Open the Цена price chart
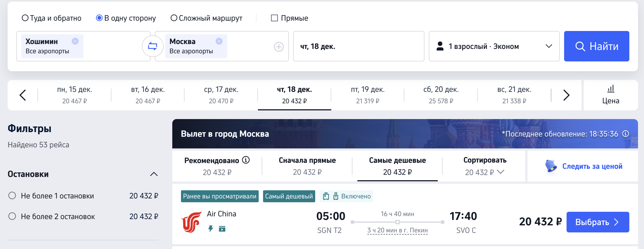This screenshot has width=644, height=249. tap(611, 95)
